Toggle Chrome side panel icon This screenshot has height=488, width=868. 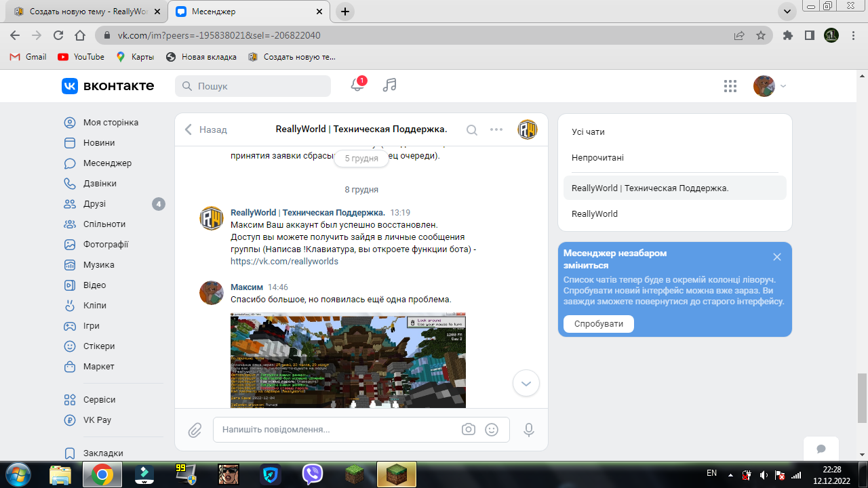pyautogui.click(x=809, y=35)
